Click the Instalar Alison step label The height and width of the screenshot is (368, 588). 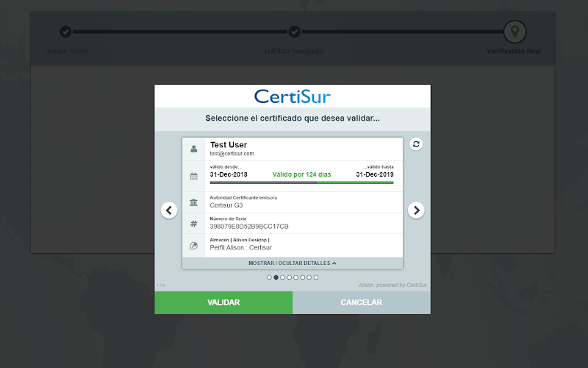[x=66, y=51]
